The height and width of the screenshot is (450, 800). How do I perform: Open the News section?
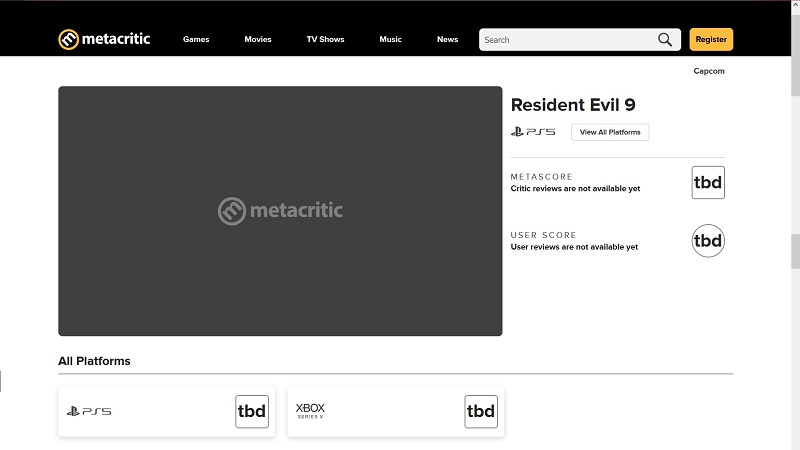click(x=447, y=40)
